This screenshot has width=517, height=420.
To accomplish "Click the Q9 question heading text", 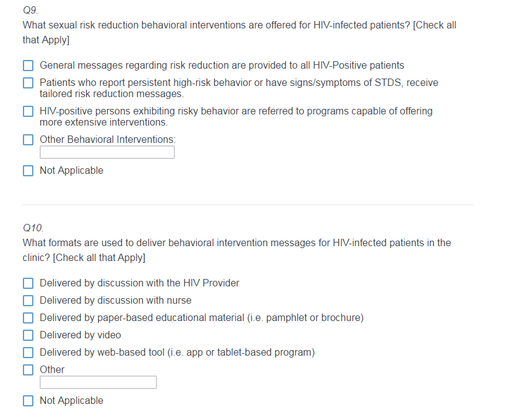I will (239, 32).
